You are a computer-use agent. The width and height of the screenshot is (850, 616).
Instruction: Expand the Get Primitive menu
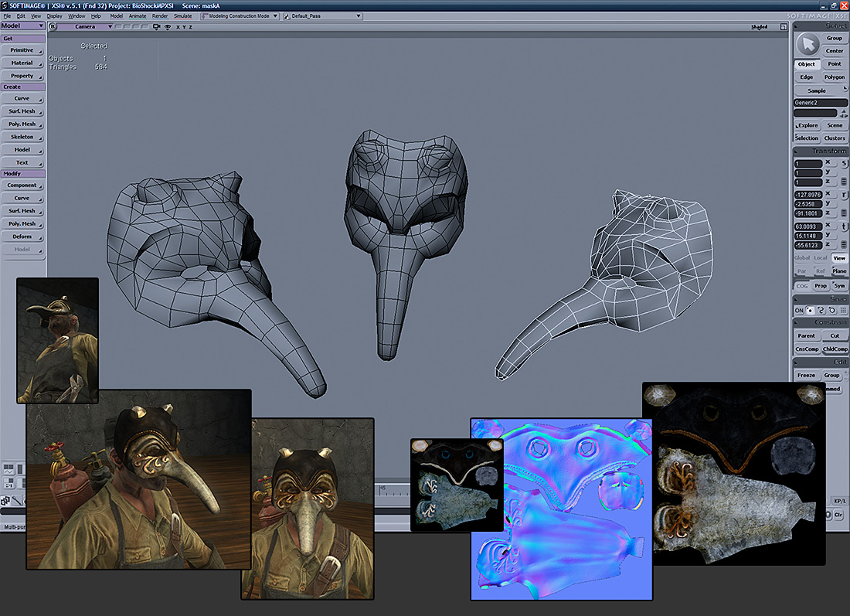tap(22, 50)
